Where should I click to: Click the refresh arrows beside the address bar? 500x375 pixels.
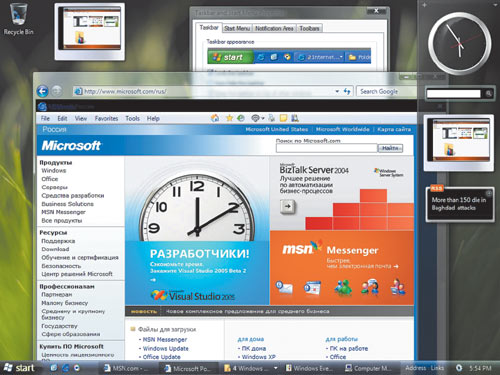[347, 91]
